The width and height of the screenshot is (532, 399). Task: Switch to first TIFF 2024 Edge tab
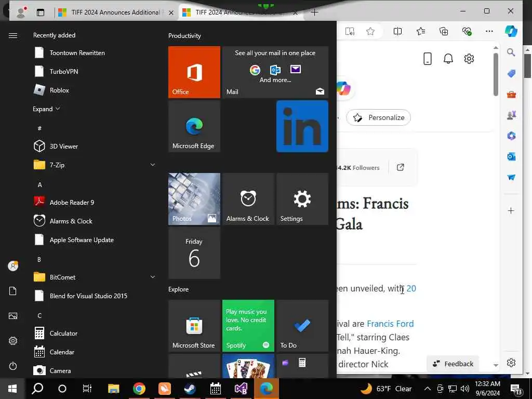pos(115,12)
